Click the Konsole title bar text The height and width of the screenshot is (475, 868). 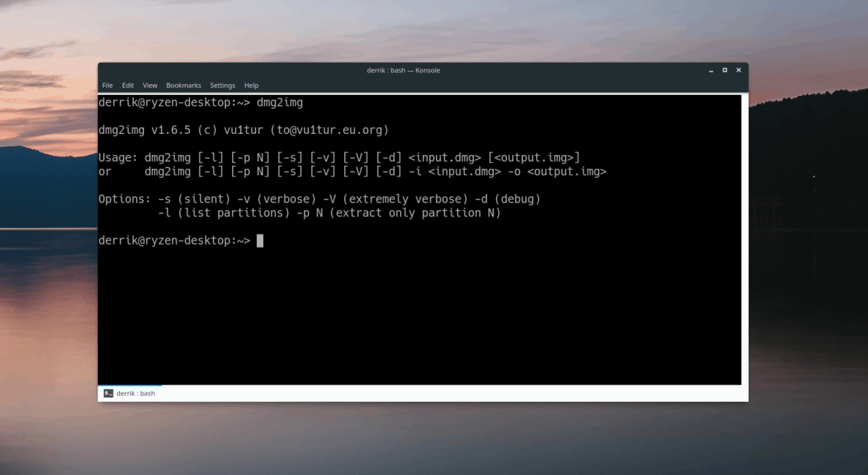click(x=404, y=70)
